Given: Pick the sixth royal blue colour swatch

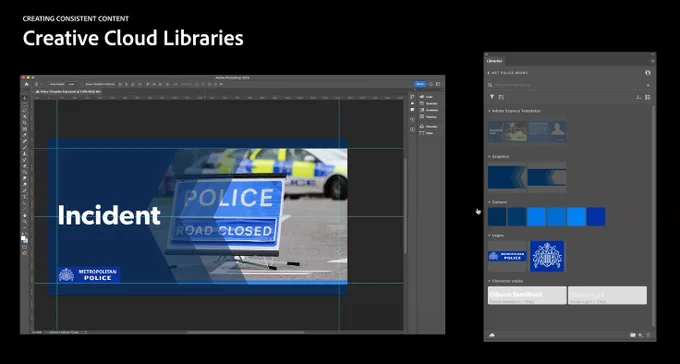Looking at the screenshot, I should tap(596, 216).
